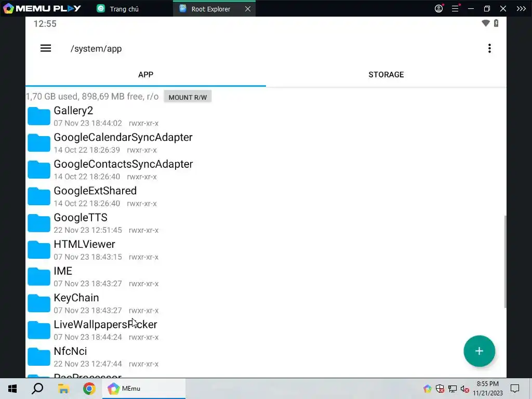Click the /system/app path title

click(96, 48)
